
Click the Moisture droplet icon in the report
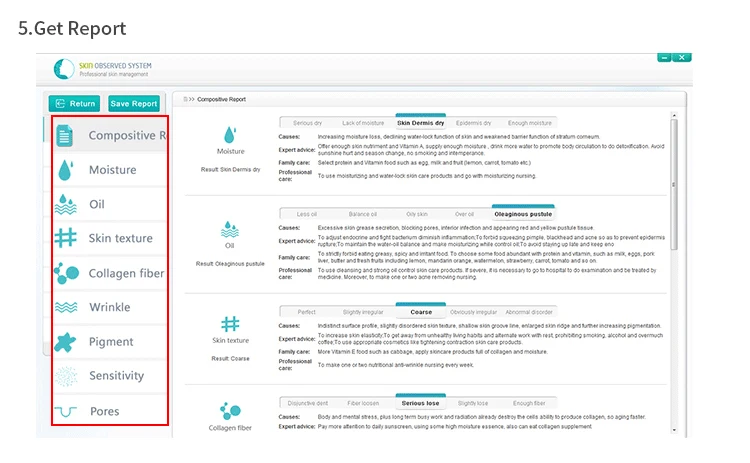click(230, 135)
